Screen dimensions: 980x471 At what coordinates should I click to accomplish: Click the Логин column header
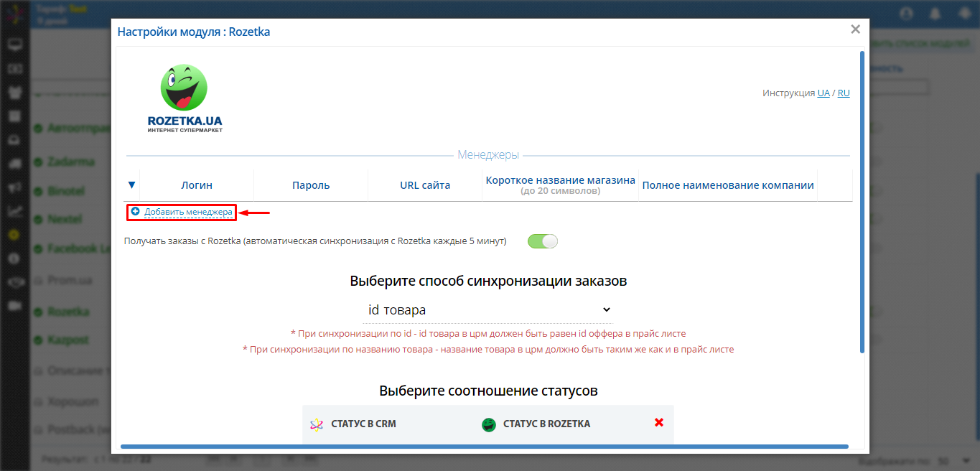197,185
